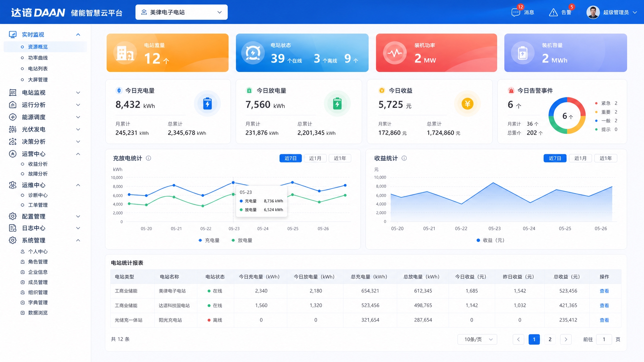This screenshot has height=362, width=644.
Task: Open the 10条/页 page size dropdown
Action: 477,339
